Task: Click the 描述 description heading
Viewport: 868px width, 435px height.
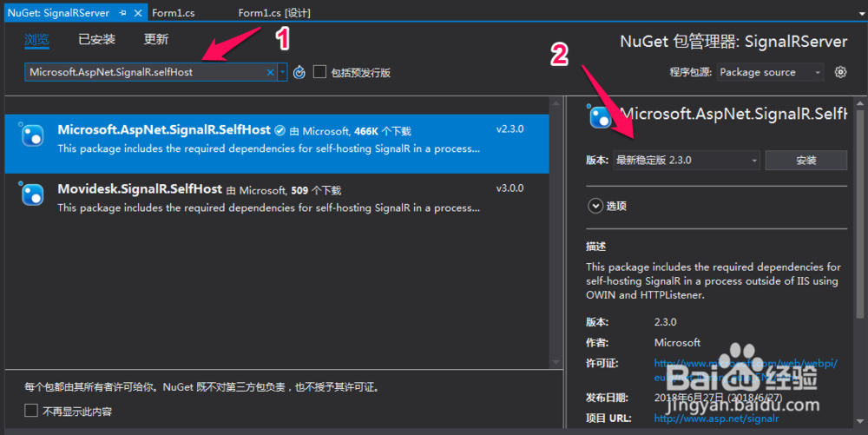Action: (x=596, y=247)
